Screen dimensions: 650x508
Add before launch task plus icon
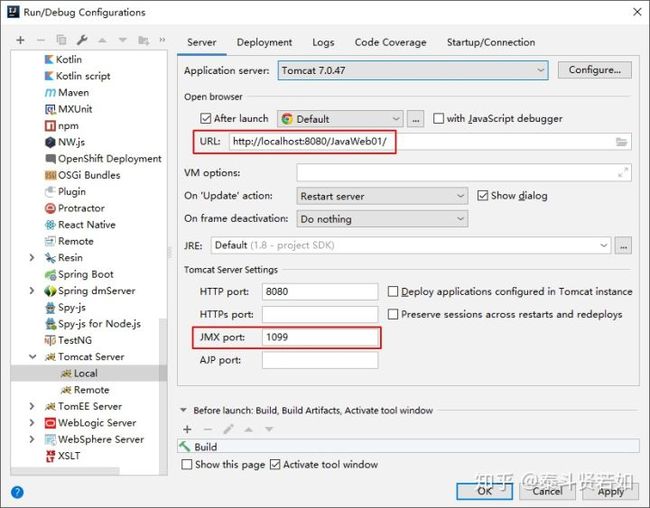187,429
